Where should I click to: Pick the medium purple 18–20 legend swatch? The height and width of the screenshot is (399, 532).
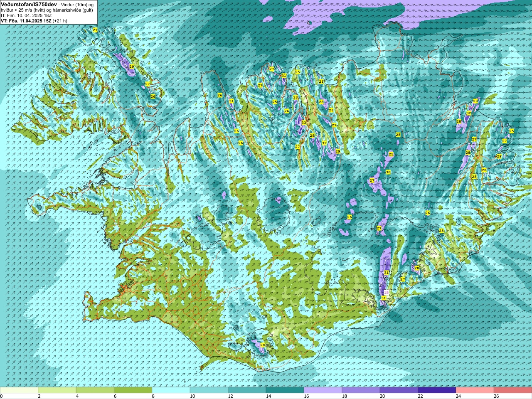click(361, 390)
